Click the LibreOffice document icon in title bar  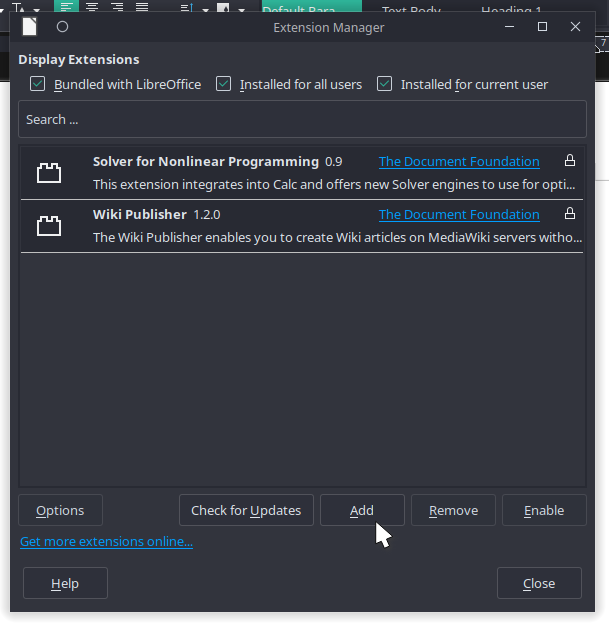(29, 27)
